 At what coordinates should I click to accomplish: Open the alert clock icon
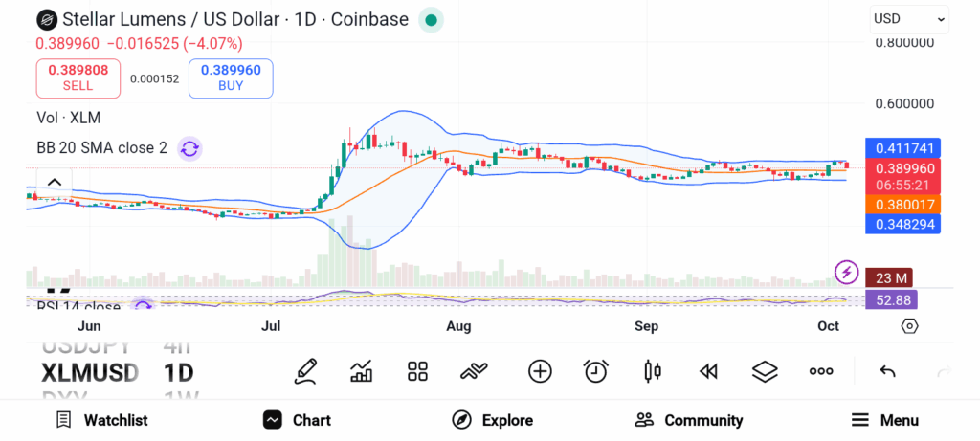click(x=596, y=371)
